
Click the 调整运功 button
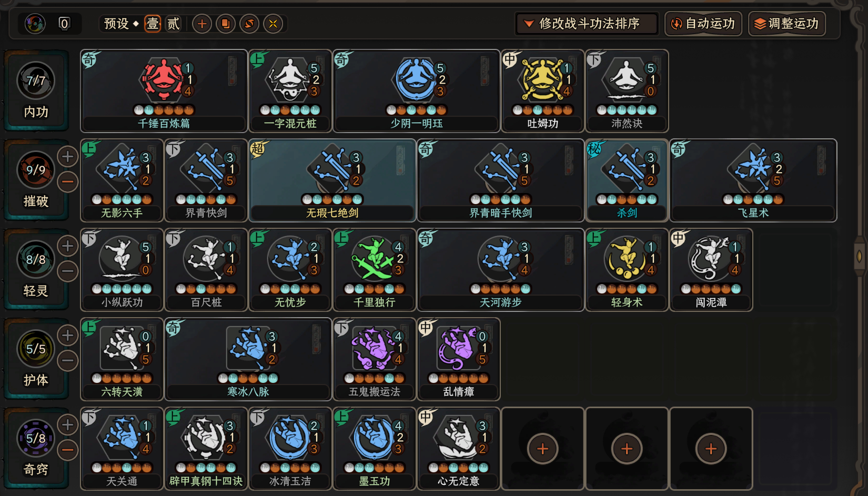tap(787, 24)
